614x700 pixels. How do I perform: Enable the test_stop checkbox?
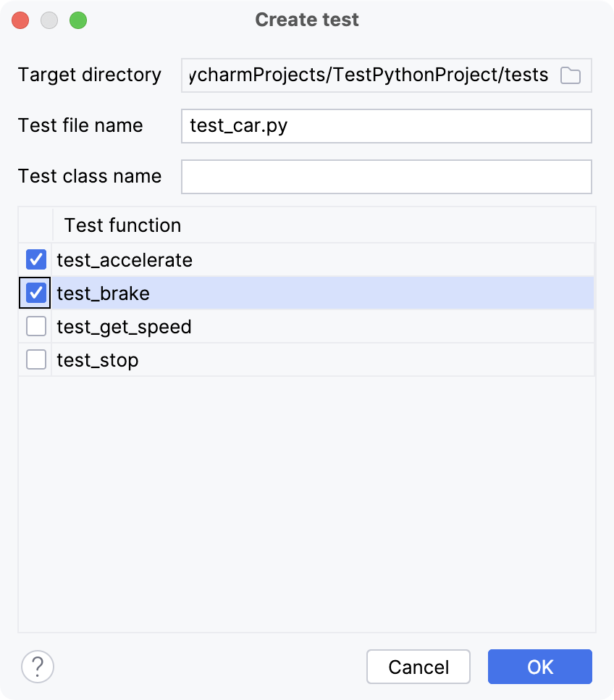[35, 359]
